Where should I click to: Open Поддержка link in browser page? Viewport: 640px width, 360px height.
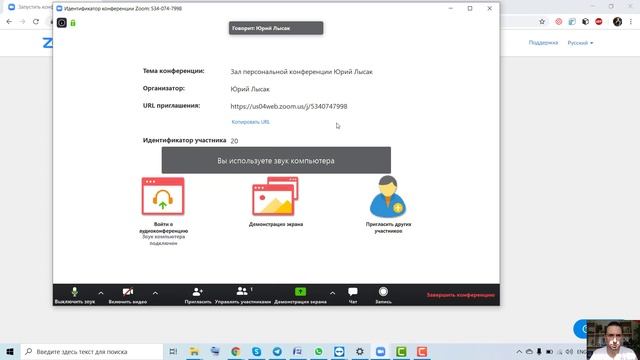click(x=543, y=42)
